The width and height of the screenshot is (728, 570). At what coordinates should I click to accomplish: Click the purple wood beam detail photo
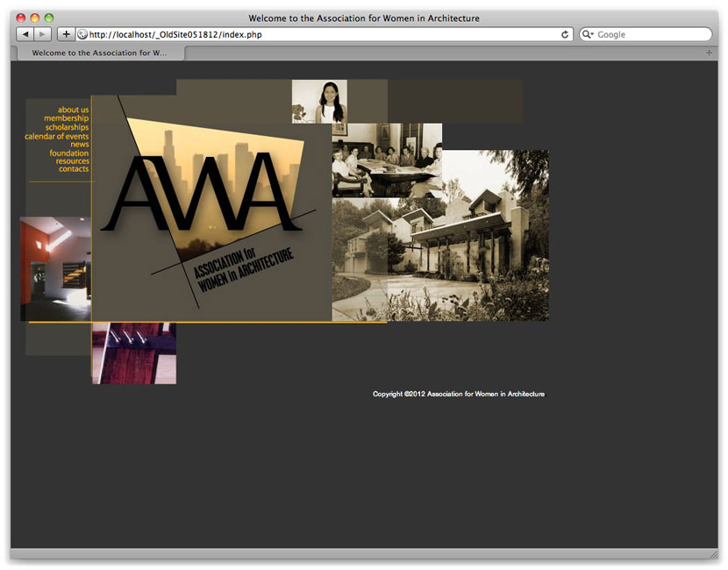pos(134,353)
